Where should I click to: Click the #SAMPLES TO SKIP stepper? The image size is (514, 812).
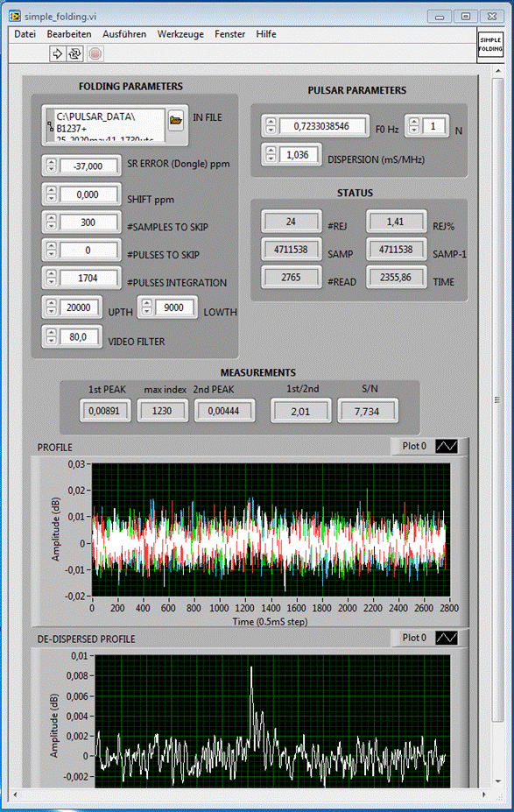(52, 222)
